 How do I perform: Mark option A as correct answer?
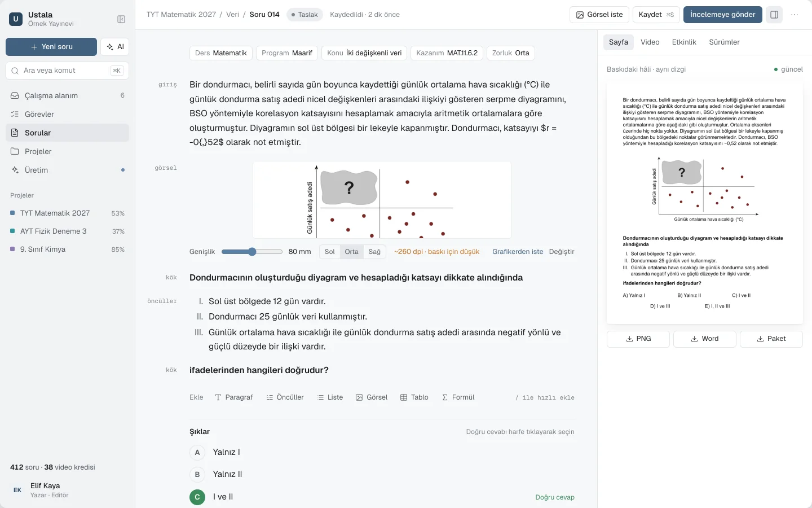197,452
